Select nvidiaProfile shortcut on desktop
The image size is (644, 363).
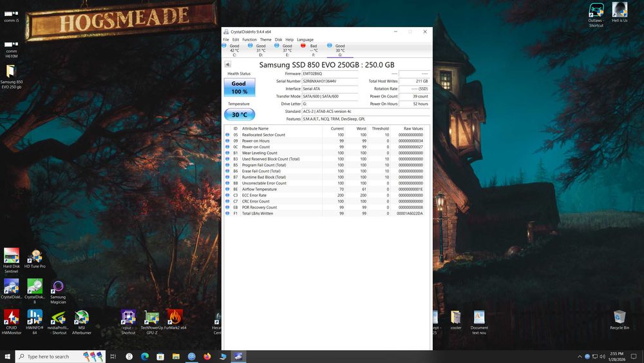(x=58, y=322)
